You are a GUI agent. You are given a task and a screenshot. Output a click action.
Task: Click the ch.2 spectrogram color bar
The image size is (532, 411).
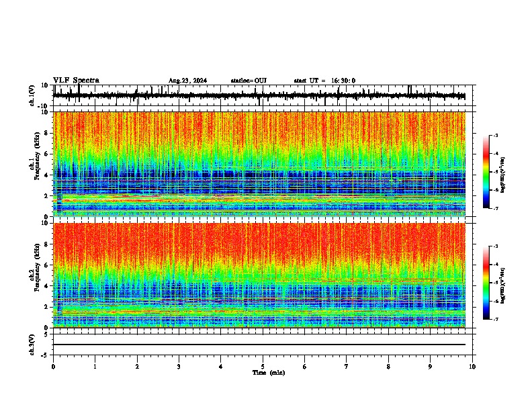(486, 283)
